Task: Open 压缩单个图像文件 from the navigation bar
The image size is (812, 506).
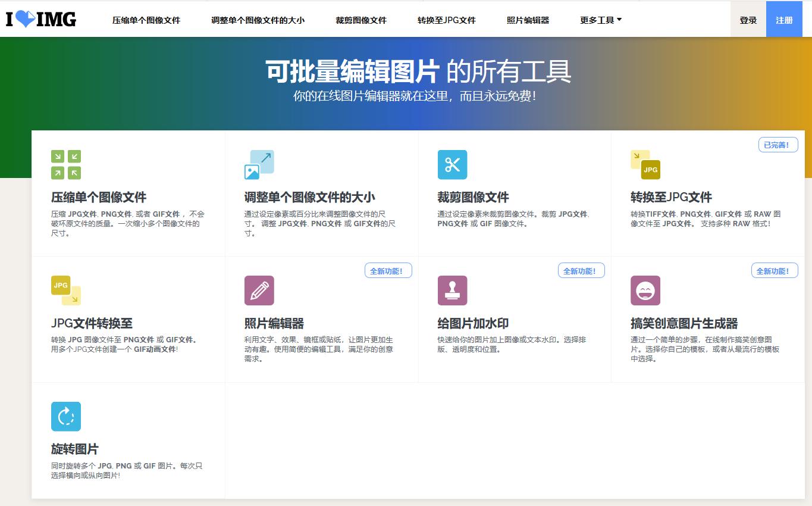Action: click(x=146, y=19)
